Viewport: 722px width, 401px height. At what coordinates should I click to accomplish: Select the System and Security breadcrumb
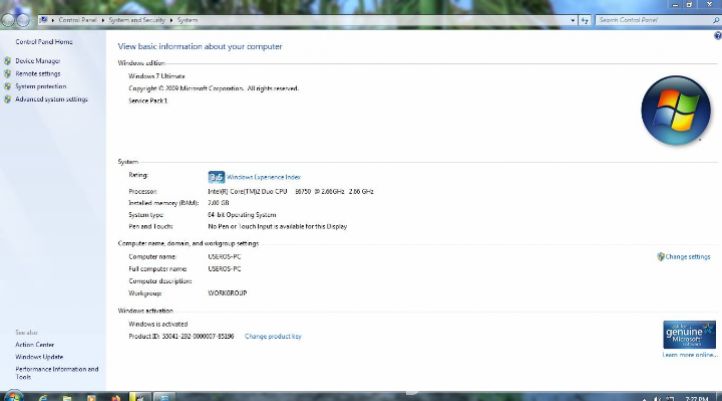137,20
